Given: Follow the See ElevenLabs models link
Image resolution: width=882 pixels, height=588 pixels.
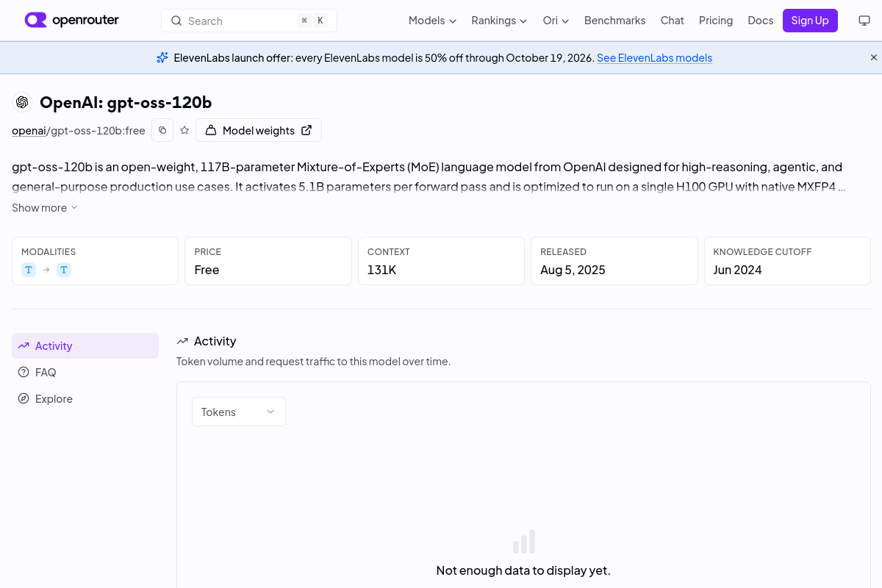Looking at the screenshot, I should click(654, 58).
